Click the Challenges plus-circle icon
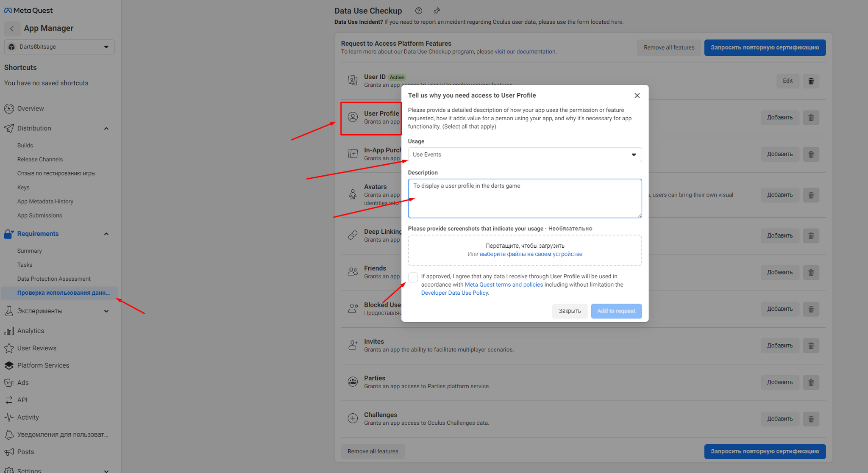868x473 pixels. coord(353,418)
